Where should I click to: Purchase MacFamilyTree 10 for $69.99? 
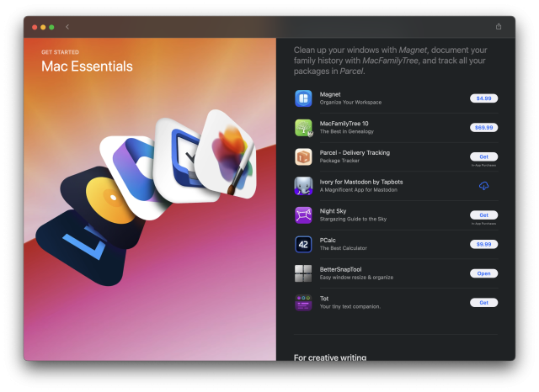point(483,128)
